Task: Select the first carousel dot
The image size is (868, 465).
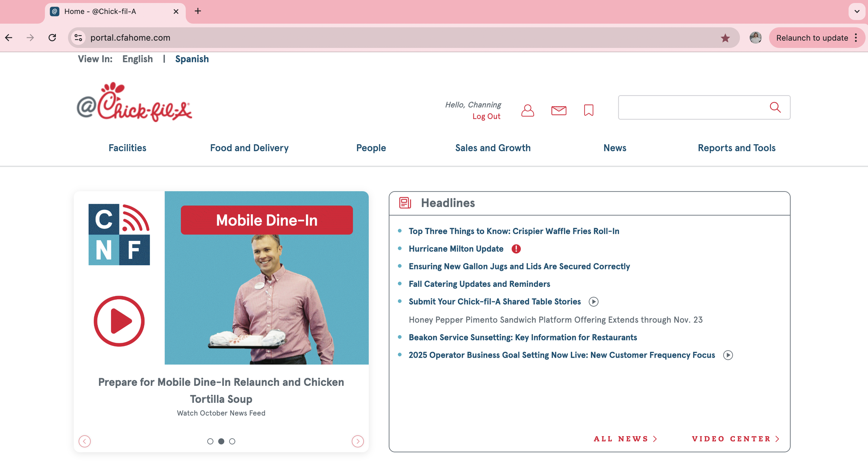Action: coord(210,441)
